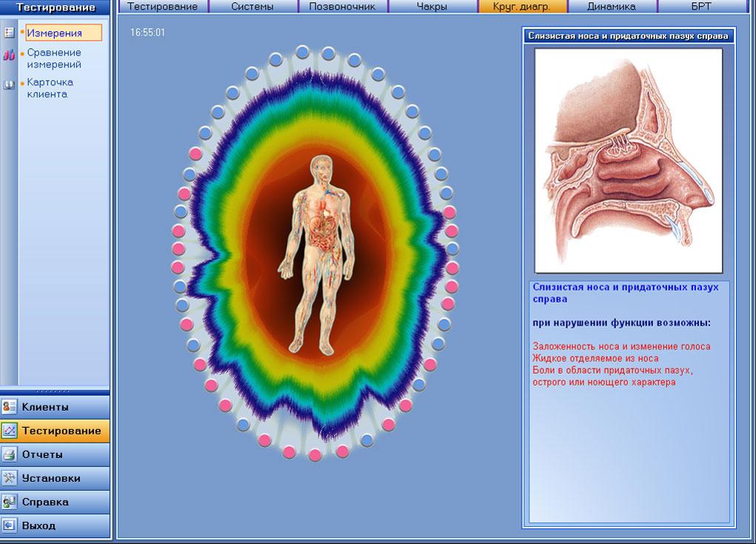Click the Отчеты navigation button
The height and width of the screenshot is (544, 756).
pos(55,454)
